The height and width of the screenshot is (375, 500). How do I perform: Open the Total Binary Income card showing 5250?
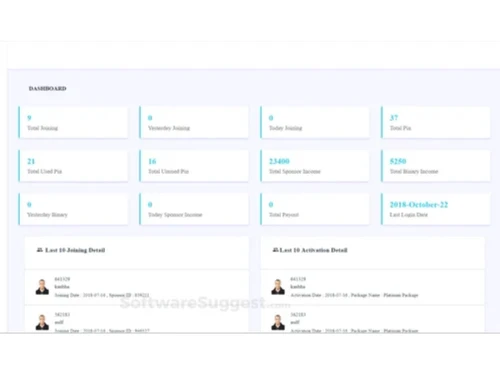coord(436,166)
